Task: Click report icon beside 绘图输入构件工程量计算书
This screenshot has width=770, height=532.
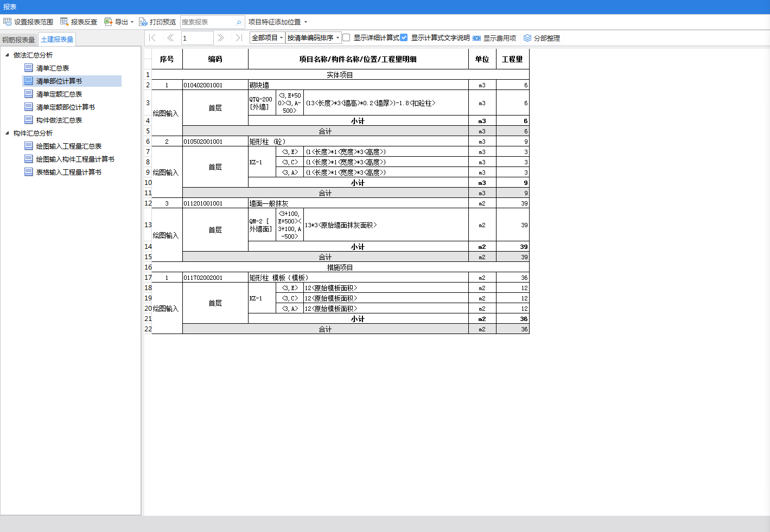Action: 29,159
